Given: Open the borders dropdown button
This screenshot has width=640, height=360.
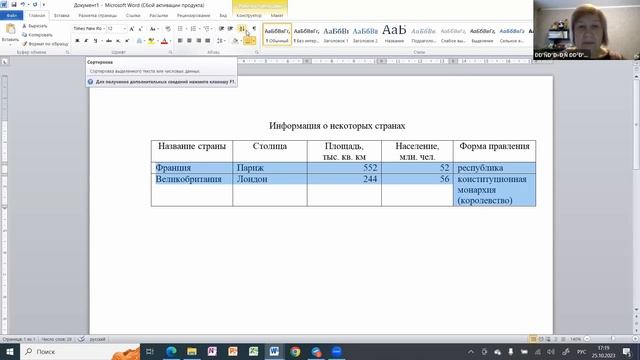Looking at the screenshot, I should click(x=253, y=40).
